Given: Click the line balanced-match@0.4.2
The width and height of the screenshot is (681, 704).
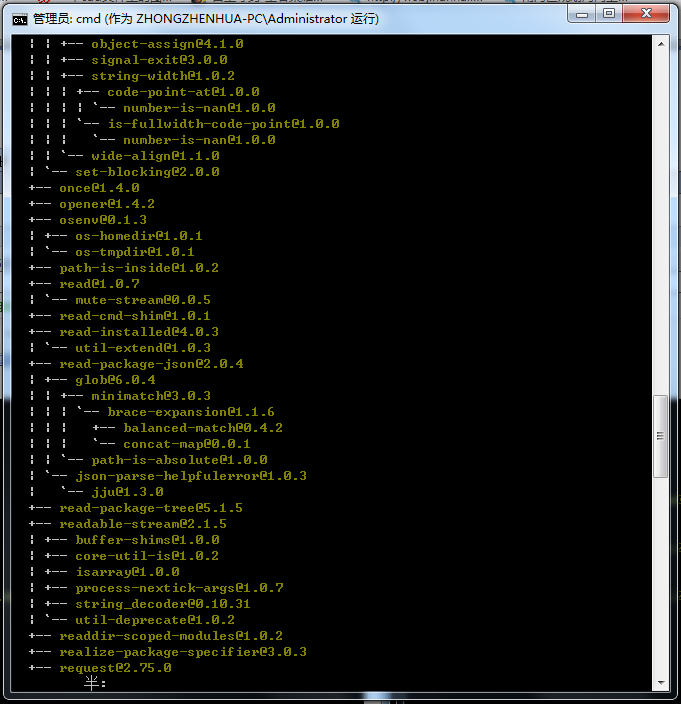Looking at the screenshot, I should point(203,428).
